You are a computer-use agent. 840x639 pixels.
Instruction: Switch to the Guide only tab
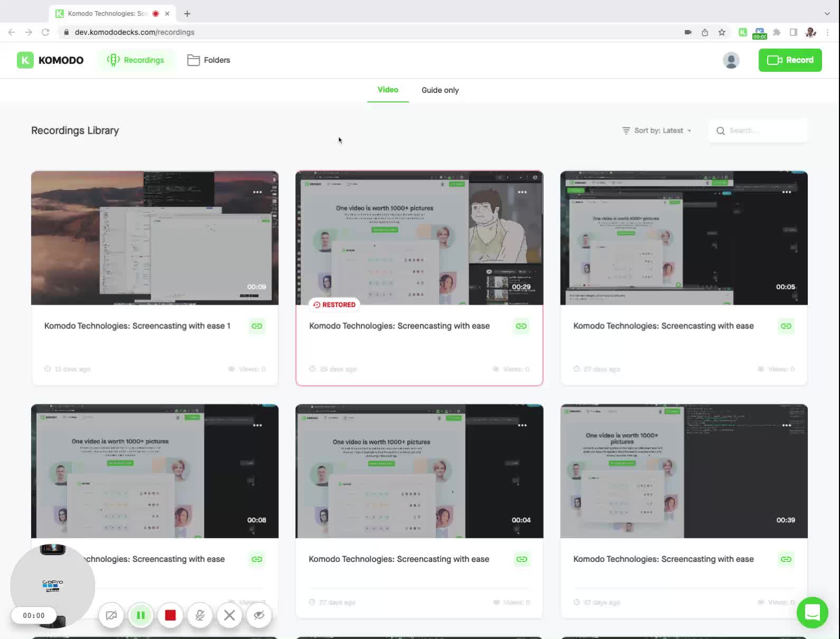440,90
